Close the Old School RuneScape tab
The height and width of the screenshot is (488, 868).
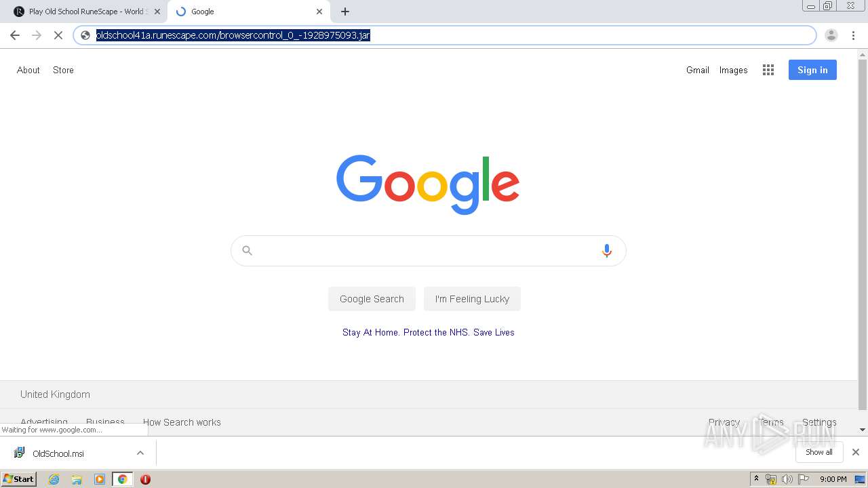tap(157, 12)
